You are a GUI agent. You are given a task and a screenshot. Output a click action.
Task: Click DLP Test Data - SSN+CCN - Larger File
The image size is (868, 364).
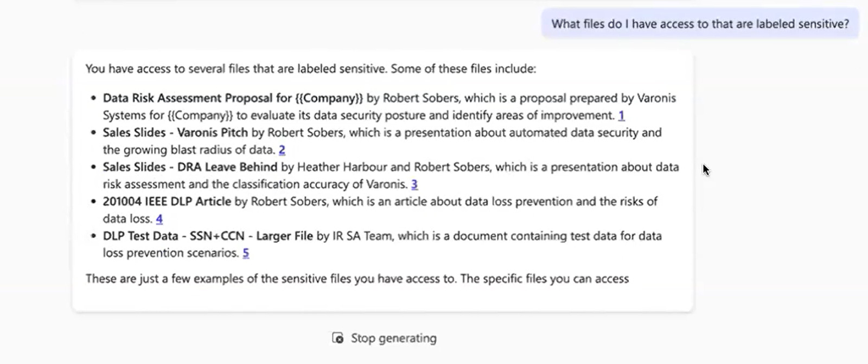click(x=208, y=236)
